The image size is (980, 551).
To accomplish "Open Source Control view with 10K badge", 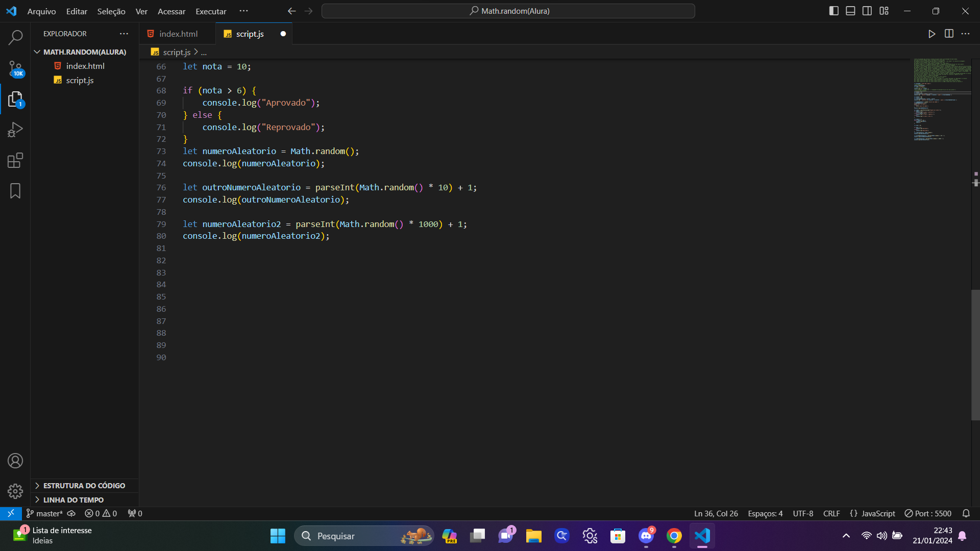I will tap(15, 68).
